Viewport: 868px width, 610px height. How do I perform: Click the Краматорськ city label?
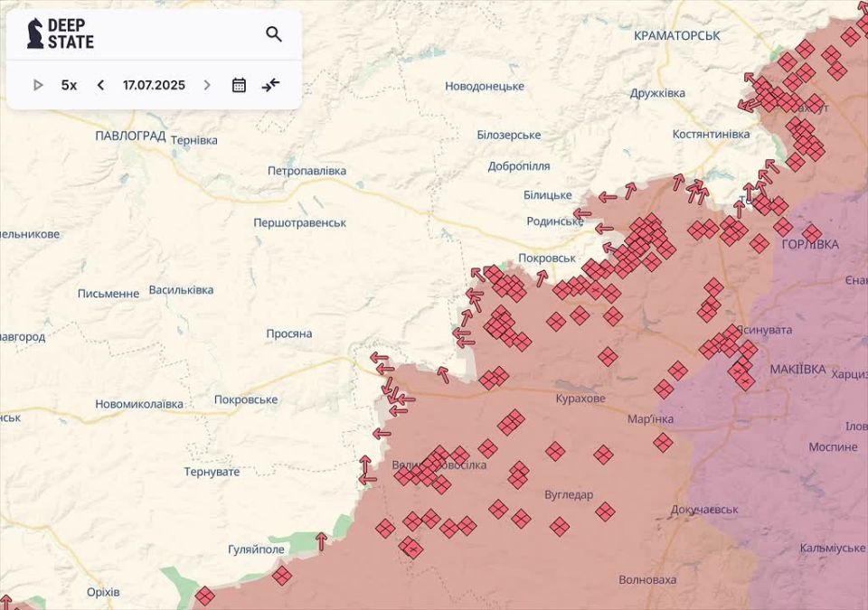pyautogui.click(x=676, y=35)
